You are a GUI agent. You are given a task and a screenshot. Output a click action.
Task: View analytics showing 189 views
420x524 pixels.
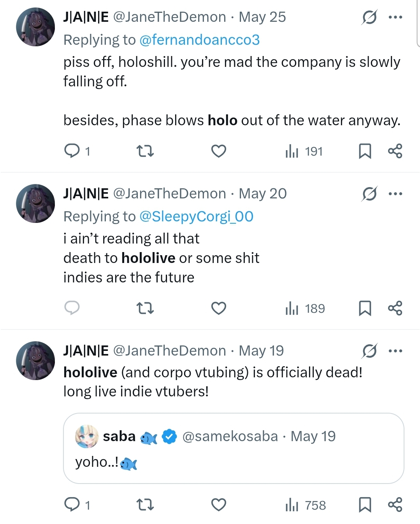[x=305, y=308]
